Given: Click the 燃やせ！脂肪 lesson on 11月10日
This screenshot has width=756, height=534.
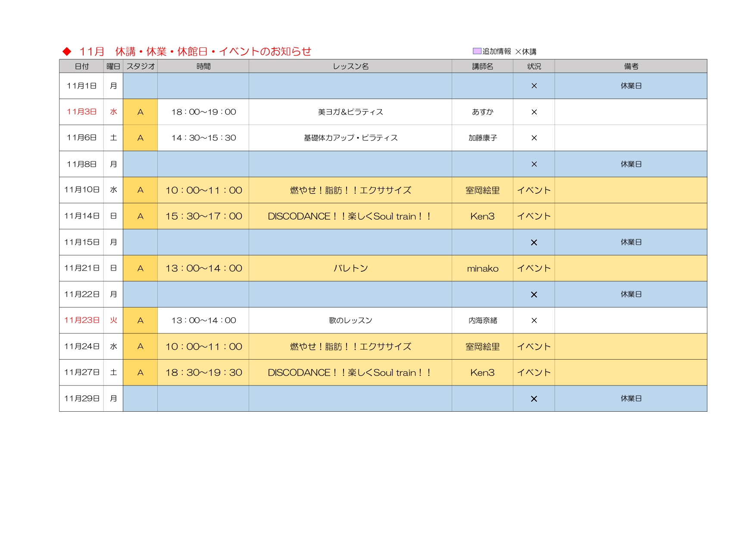Looking at the screenshot, I should point(350,190).
